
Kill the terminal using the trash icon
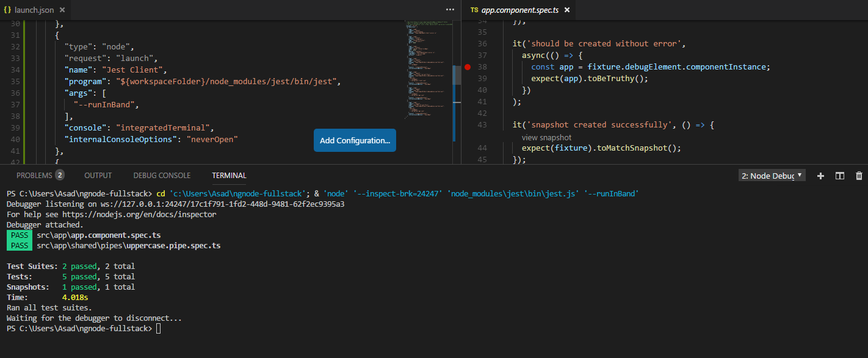click(859, 176)
